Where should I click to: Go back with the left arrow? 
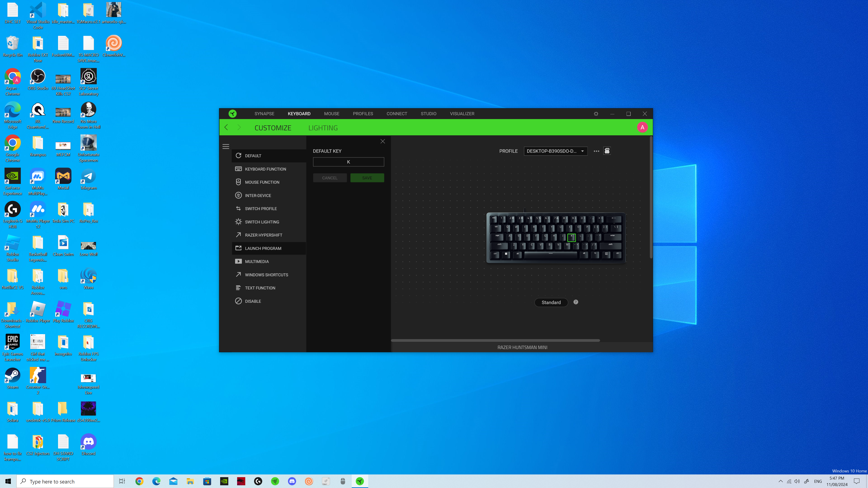[x=226, y=128]
